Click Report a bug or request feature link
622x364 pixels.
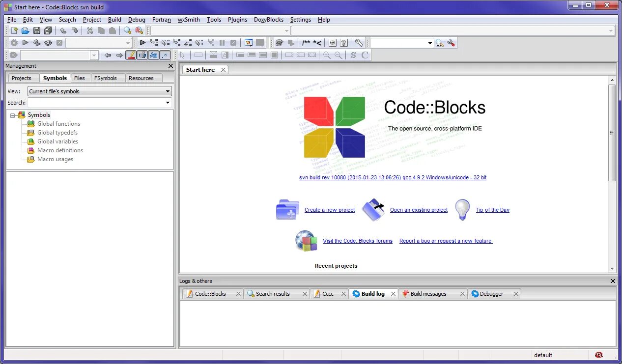coord(446,241)
